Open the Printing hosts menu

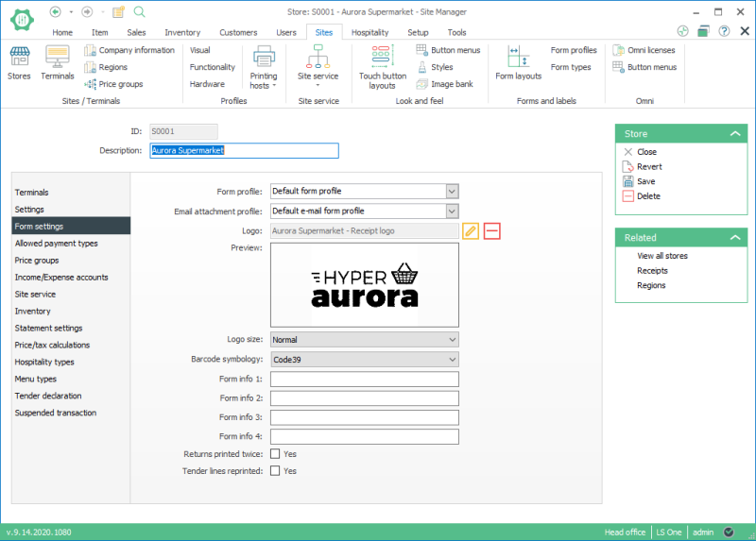(264, 67)
